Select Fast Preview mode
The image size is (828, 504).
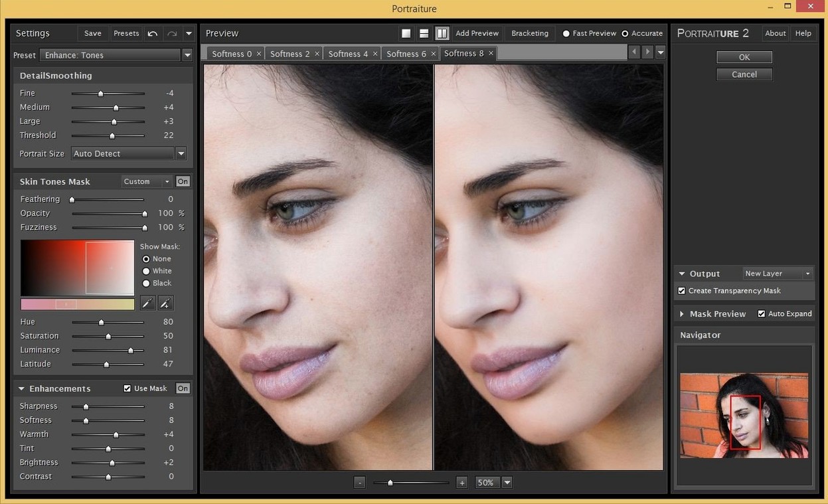coord(566,33)
